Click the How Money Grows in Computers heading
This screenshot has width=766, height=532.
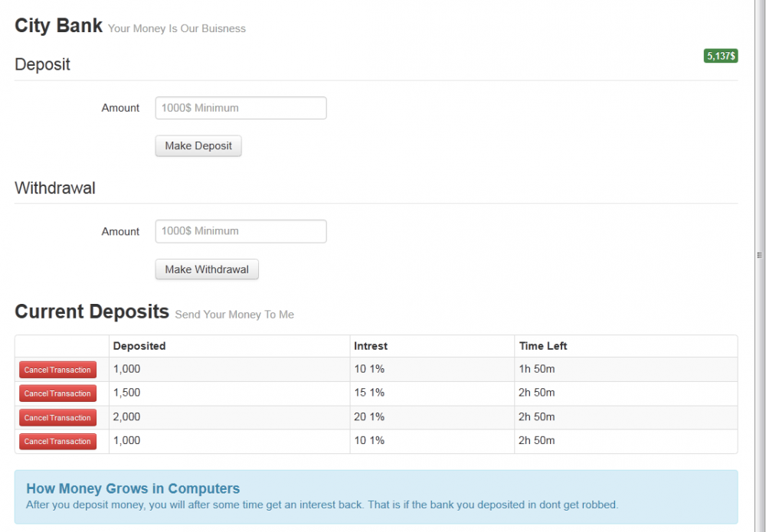133,488
